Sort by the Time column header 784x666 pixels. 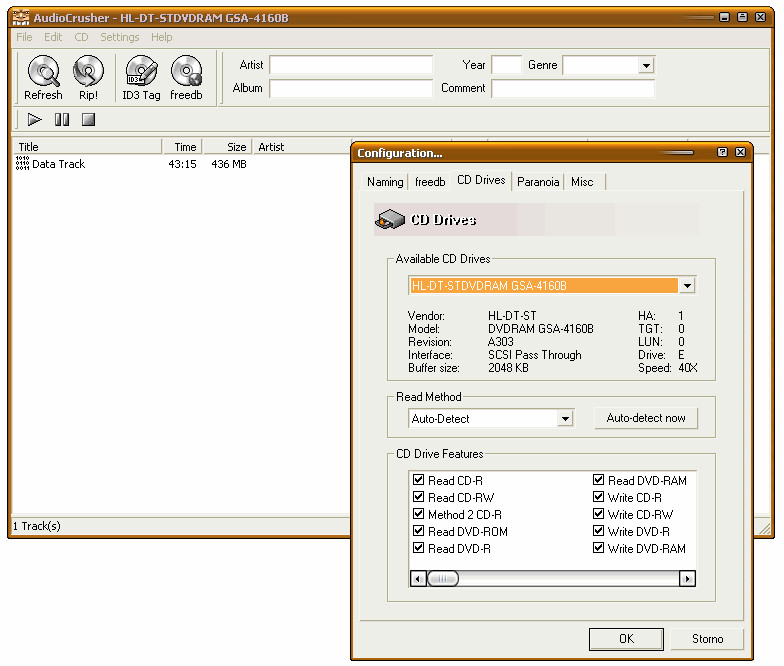click(x=182, y=146)
